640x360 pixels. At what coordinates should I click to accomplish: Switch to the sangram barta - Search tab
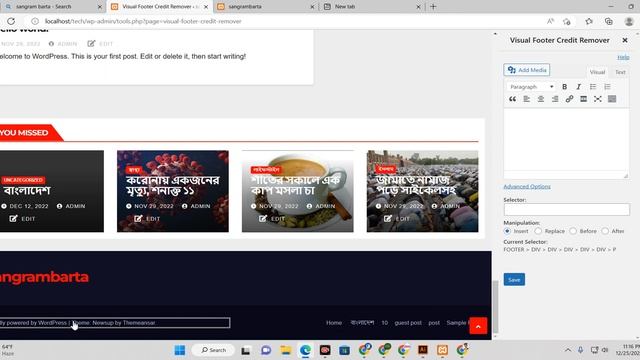[x=54, y=7]
